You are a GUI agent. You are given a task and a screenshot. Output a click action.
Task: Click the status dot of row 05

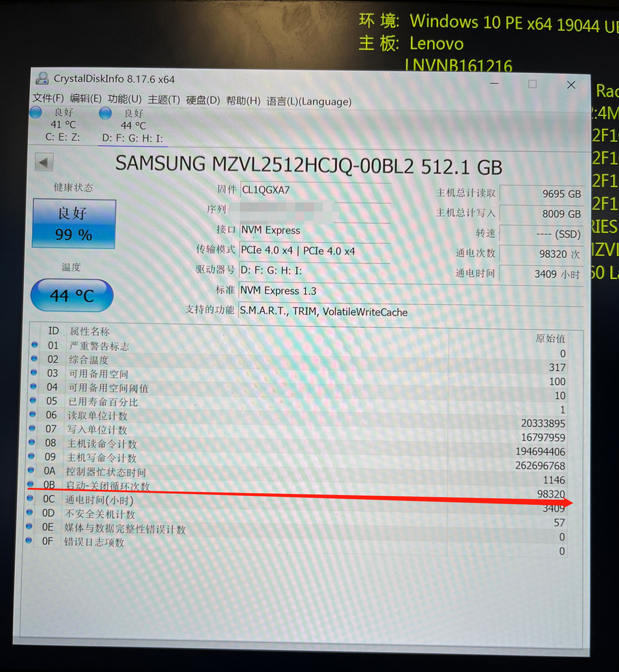33,400
